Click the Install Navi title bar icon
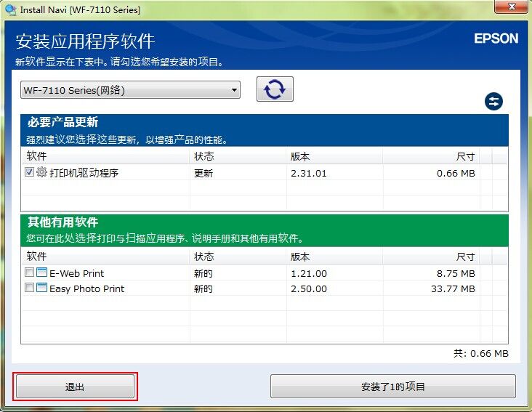Viewport: 532px width, 412px height. click(x=11, y=9)
